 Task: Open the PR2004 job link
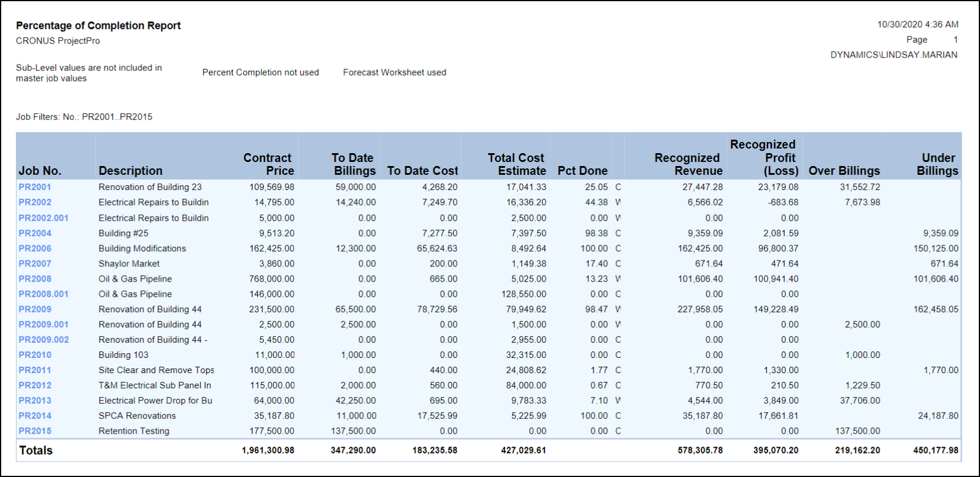(35, 234)
